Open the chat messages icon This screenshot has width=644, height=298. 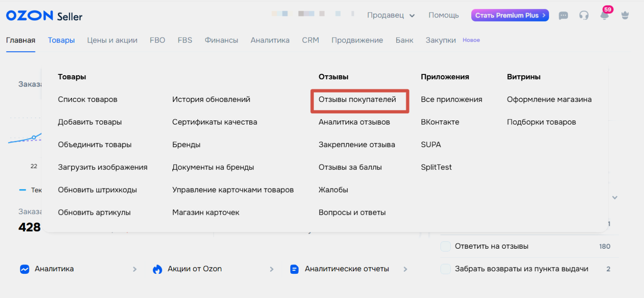tap(563, 15)
